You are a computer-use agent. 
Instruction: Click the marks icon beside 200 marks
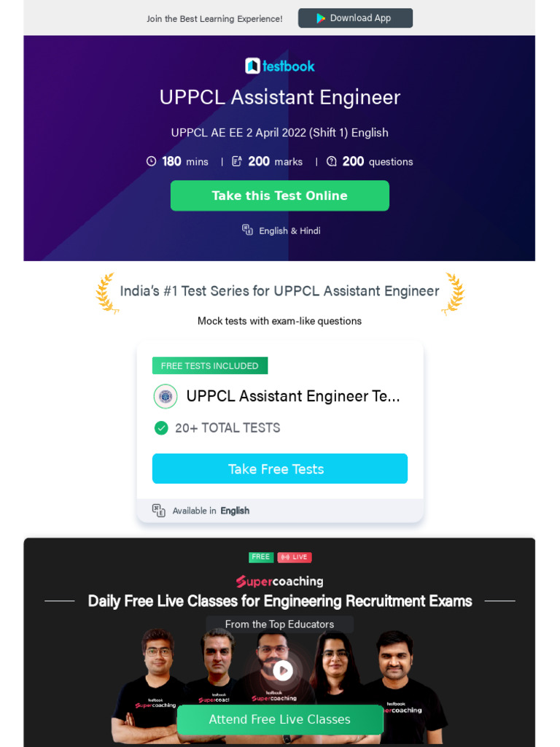(x=237, y=161)
